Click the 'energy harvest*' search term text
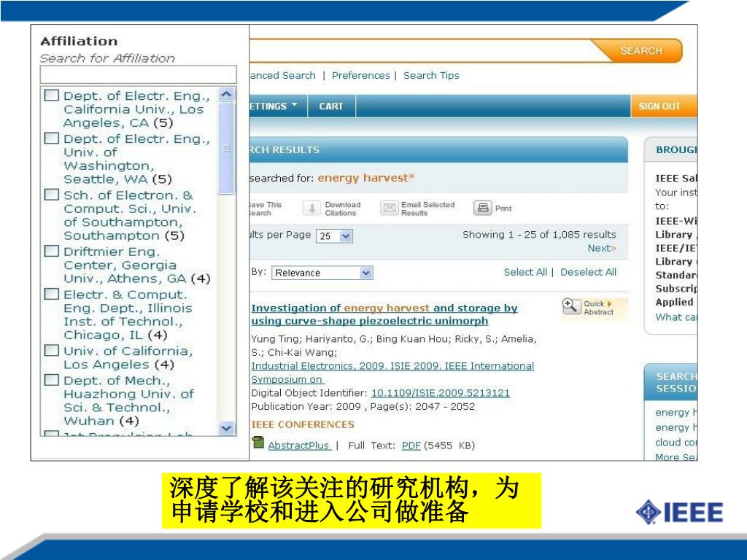 366,178
